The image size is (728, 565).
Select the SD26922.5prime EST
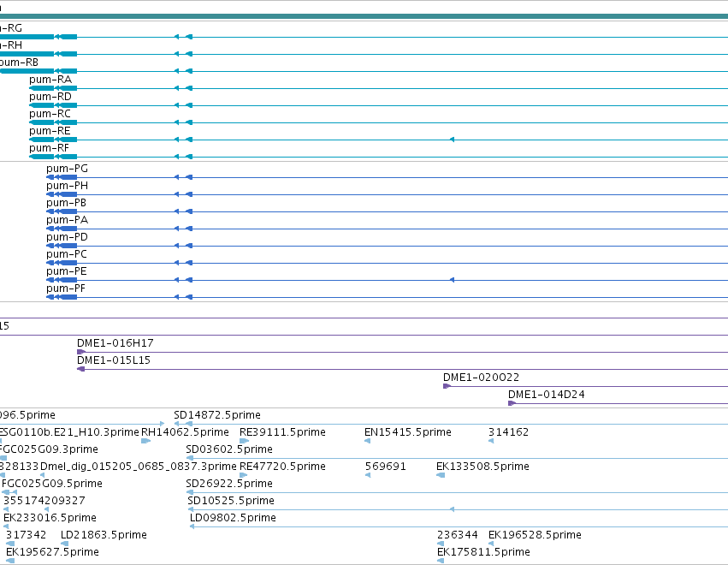pos(229,485)
